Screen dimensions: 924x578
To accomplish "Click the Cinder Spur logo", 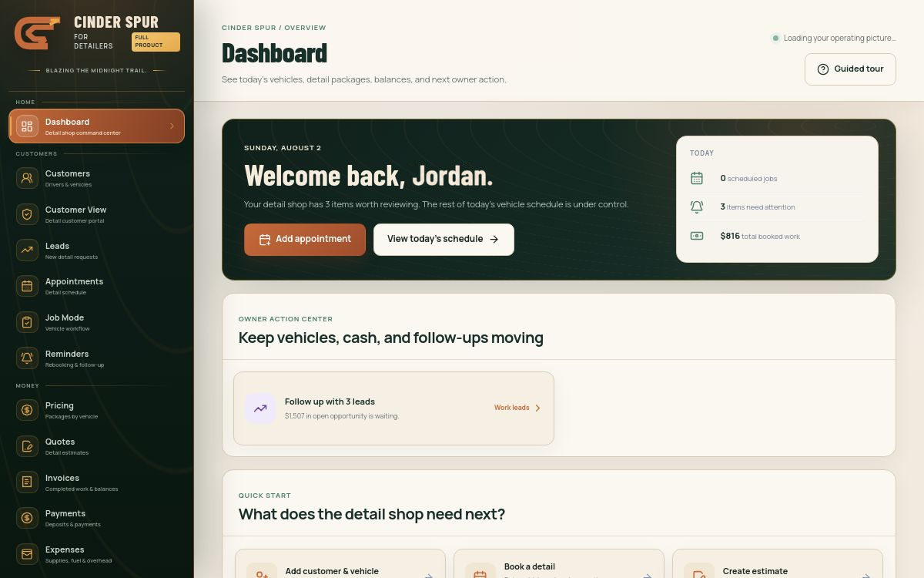I will [x=37, y=33].
